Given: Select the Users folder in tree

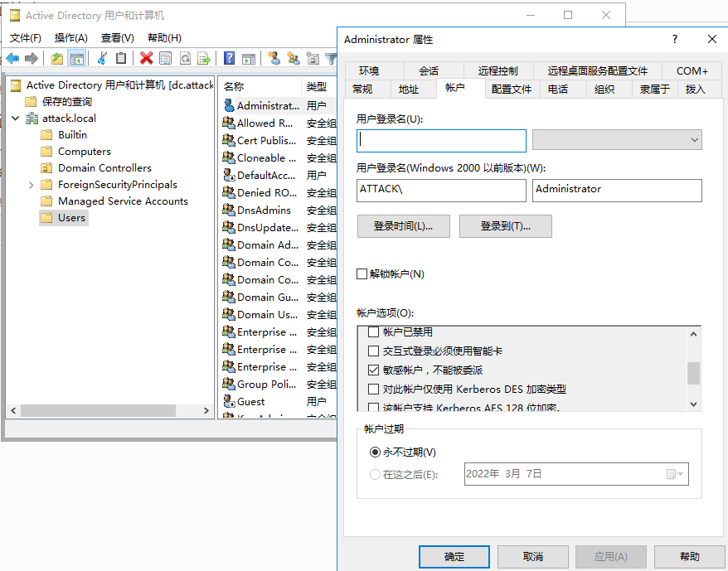Looking at the screenshot, I should 71,218.
